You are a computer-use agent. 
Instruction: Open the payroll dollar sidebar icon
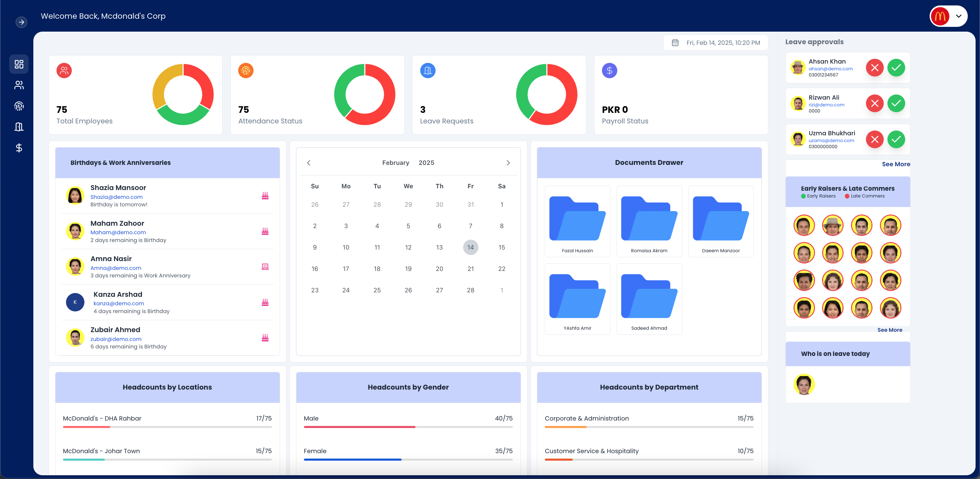(x=19, y=148)
